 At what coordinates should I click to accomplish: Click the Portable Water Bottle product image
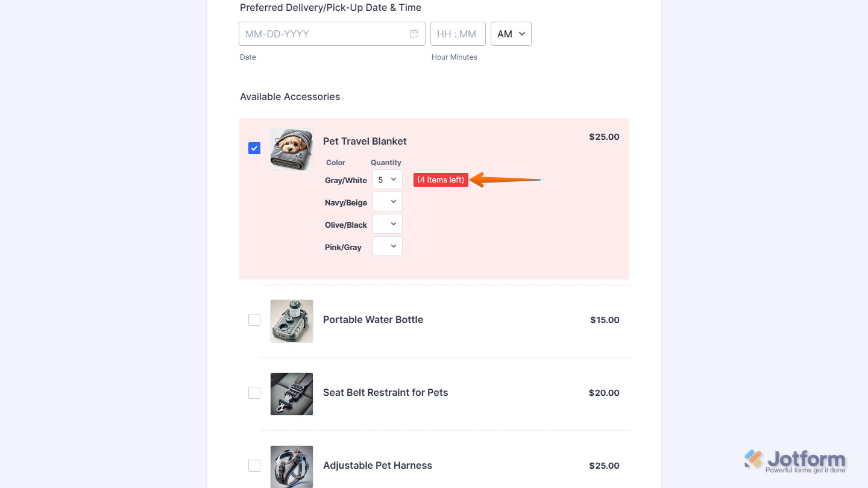click(x=292, y=321)
